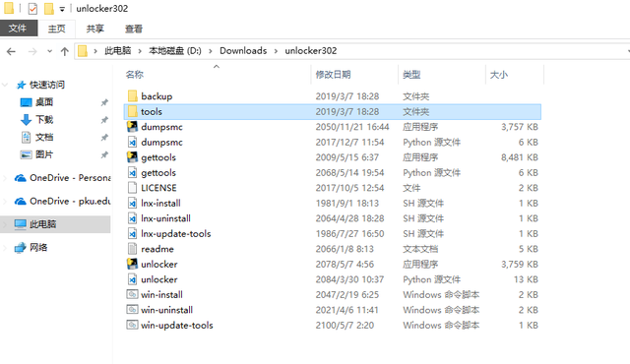The width and height of the screenshot is (630, 364).
Task: Click the gettools Python source file icon
Action: point(133,172)
